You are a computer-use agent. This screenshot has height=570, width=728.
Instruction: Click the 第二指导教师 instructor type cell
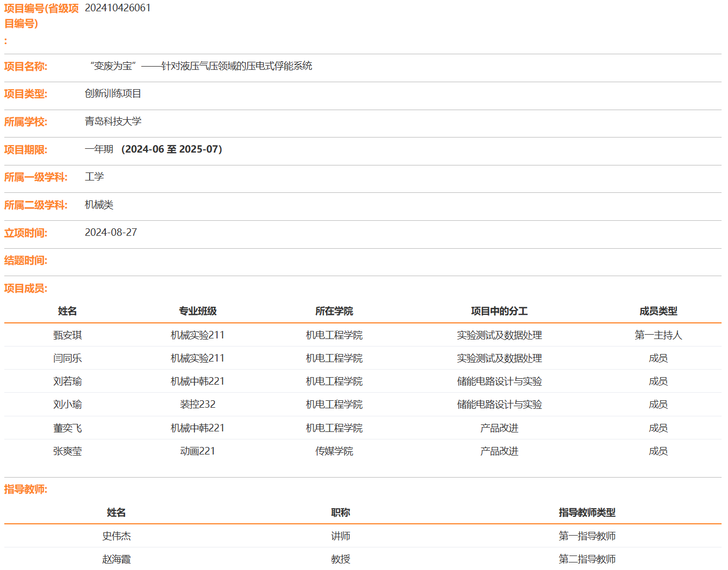tap(587, 559)
